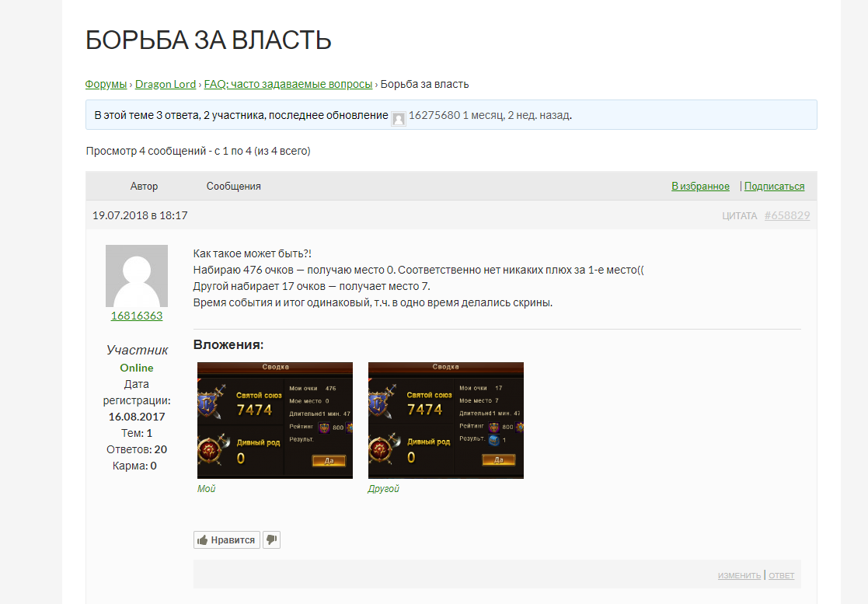The width and height of the screenshot is (868, 604).
Task: Open profile link 16275680 in notice bar
Action: tap(434, 115)
